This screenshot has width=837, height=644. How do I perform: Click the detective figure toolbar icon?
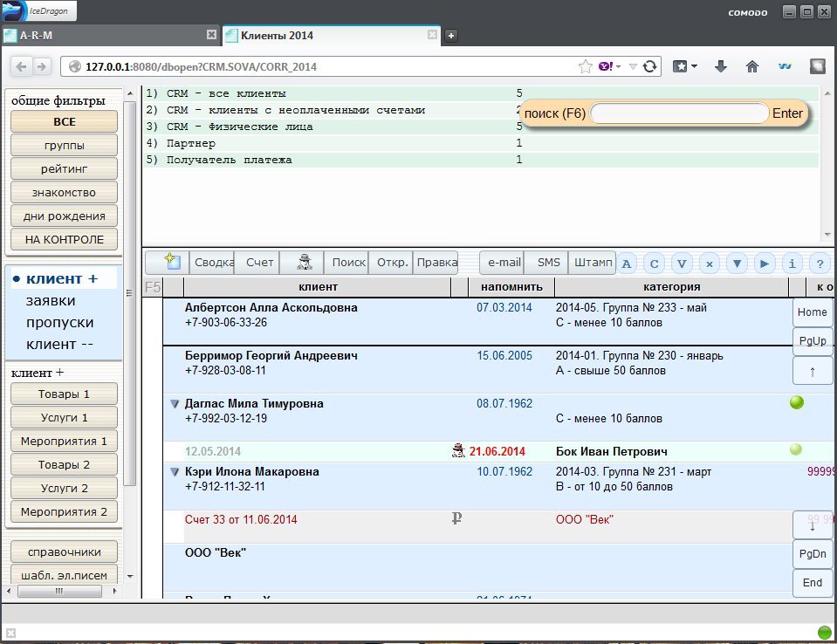click(x=305, y=262)
